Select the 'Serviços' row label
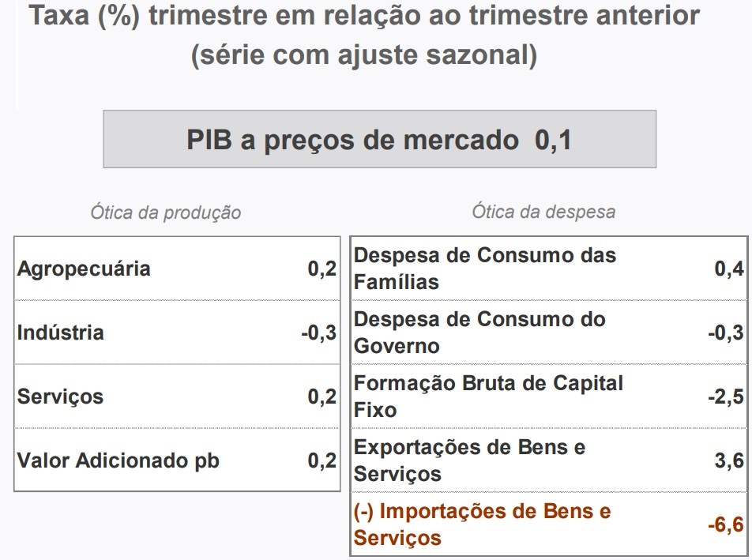The width and height of the screenshot is (752, 560). coord(60,397)
